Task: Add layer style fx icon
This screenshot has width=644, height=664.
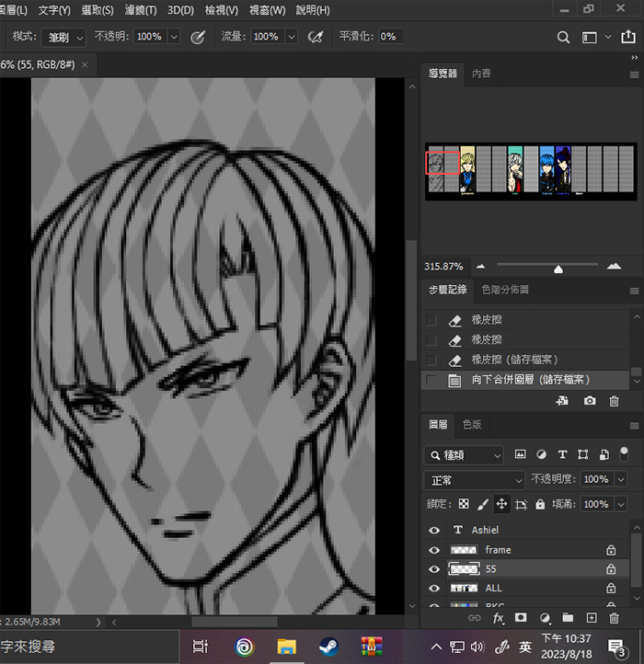Action: click(x=499, y=618)
